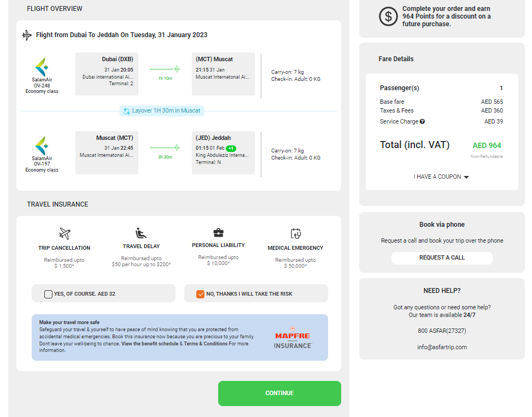Viewport: 532px width, 417px height.
Task: Open the Terms & Conditions link
Action: pos(206,344)
